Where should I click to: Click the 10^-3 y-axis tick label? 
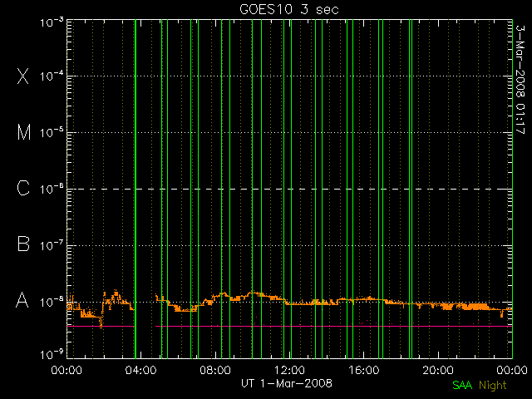click(52, 22)
